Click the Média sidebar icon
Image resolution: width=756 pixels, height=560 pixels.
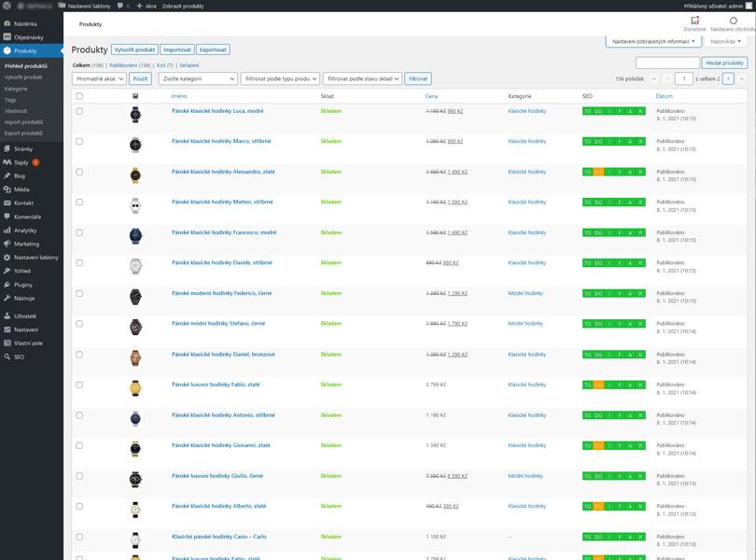point(7,189)
